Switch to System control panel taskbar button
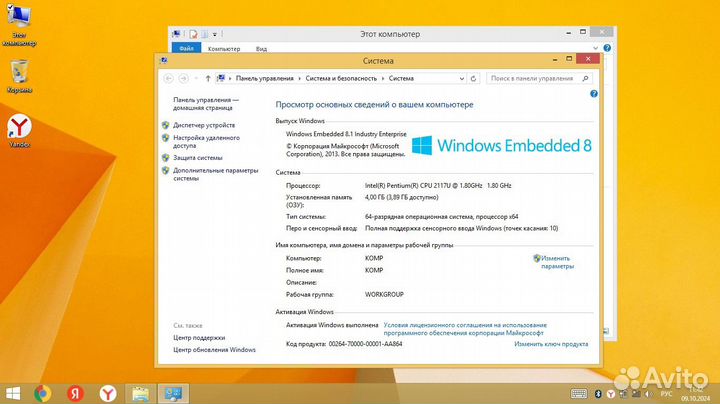 click(x=174, y=393)
